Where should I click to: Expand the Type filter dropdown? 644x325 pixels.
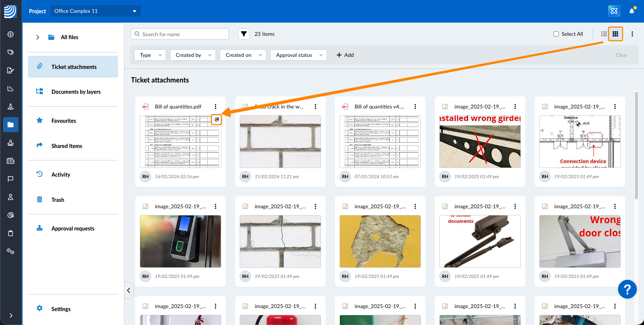(x=150, y=55)
